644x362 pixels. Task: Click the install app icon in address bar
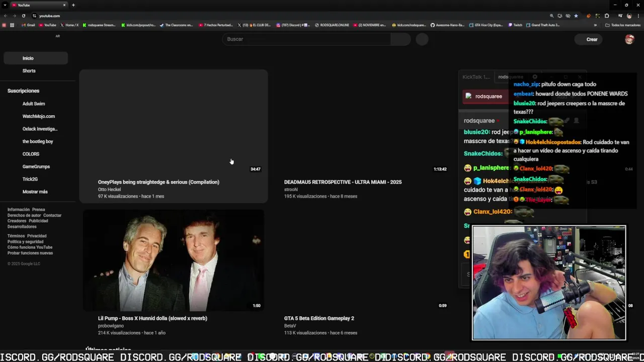pyautogui.click(x=560, y=16)
